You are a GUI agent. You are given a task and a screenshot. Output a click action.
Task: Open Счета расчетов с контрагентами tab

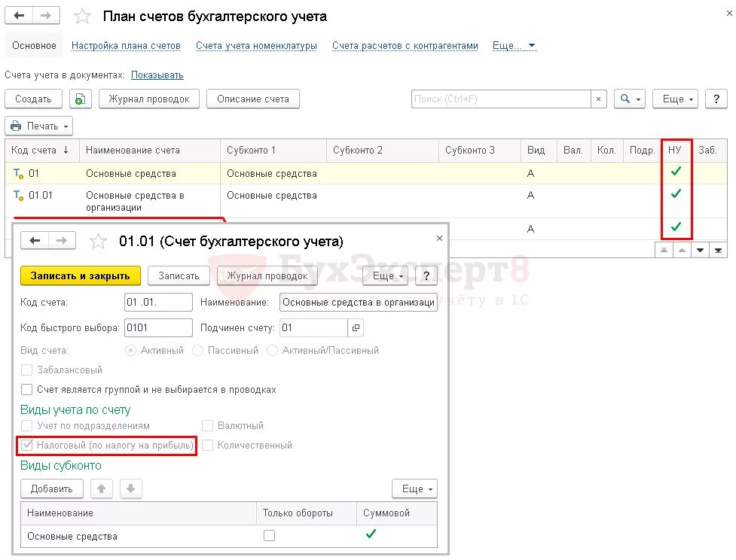tap(405, 46)
